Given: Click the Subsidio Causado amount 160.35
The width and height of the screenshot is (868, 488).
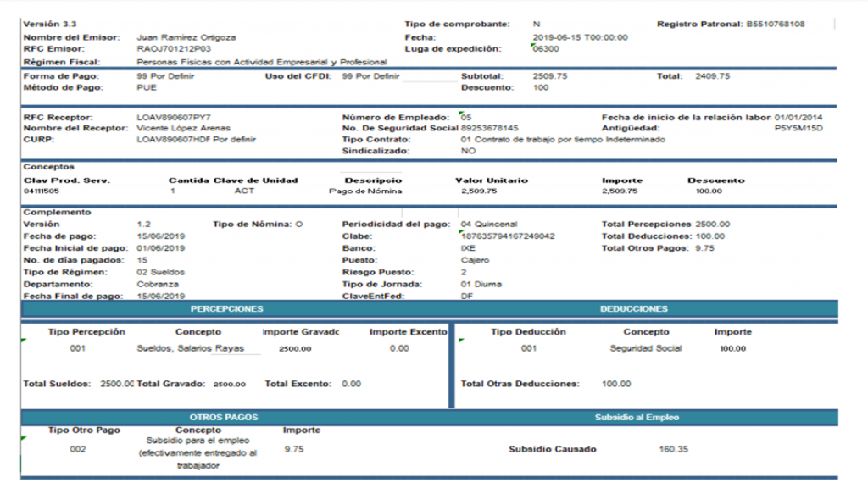Looking at the screenshot, I should click(x=673, y=449).
